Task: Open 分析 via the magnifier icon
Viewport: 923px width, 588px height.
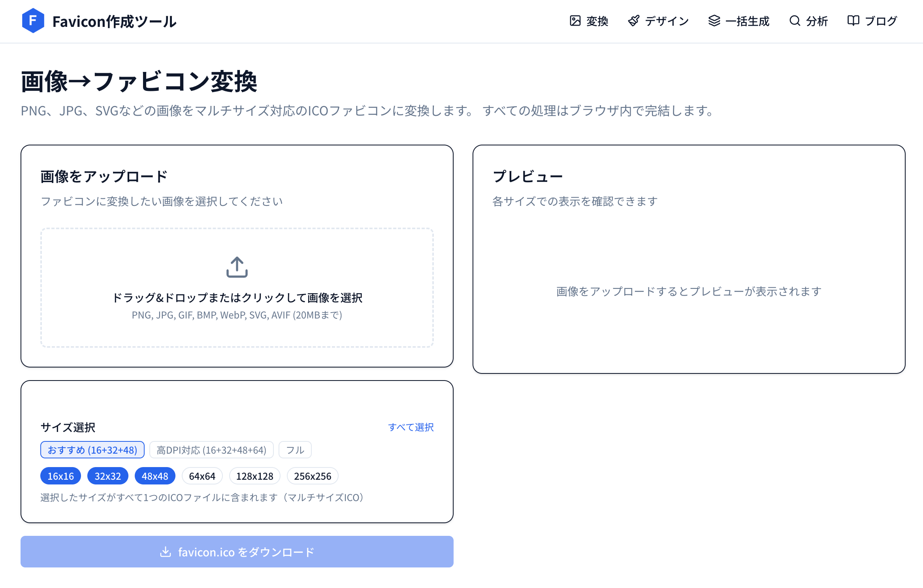Action: pos(794,21)
